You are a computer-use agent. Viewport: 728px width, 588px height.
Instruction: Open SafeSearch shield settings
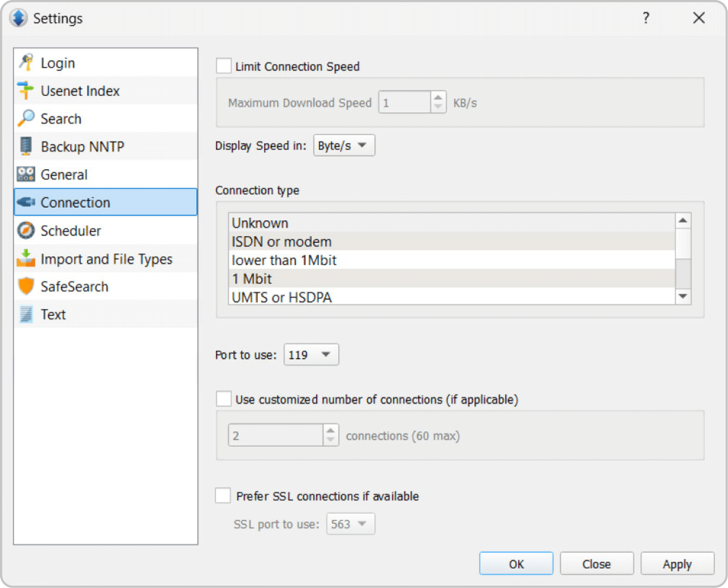click(26, 286)
